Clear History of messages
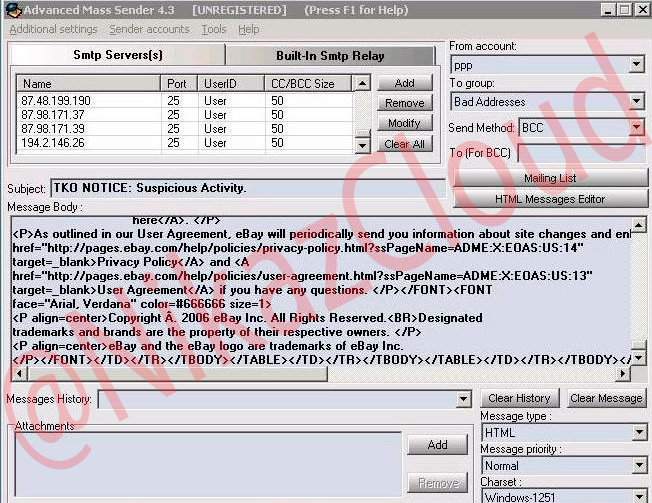This screenshot has width=652, height=503. coord(519,398)
